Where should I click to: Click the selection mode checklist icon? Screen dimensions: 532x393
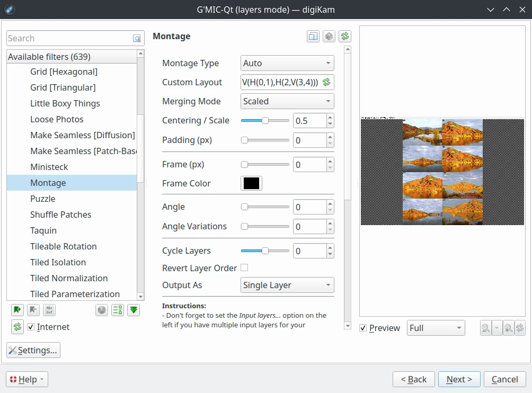[118, 310]
